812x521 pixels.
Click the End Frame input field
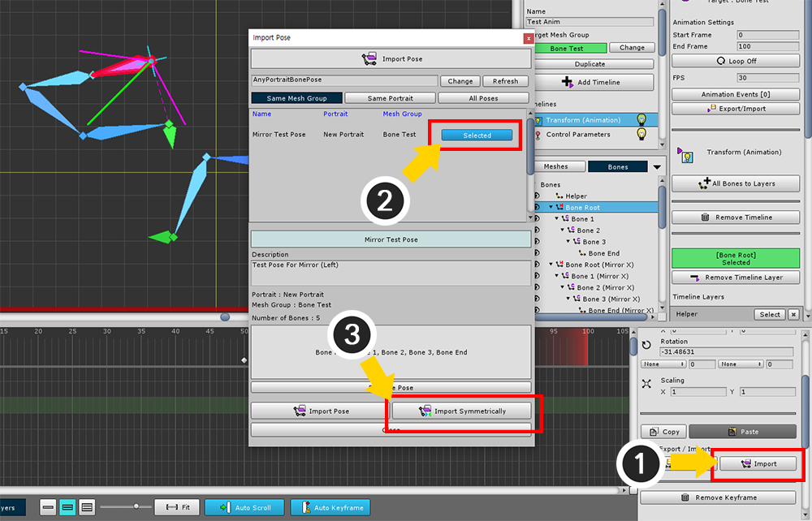coord(767,46)
